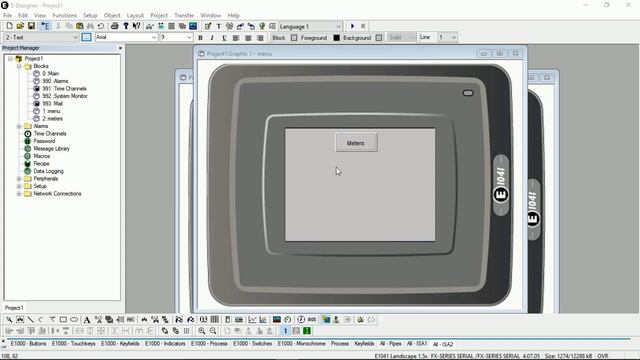Click the Project1 tab below Project Manager
This screenshot has width=640, height=360.
point(14,308)
